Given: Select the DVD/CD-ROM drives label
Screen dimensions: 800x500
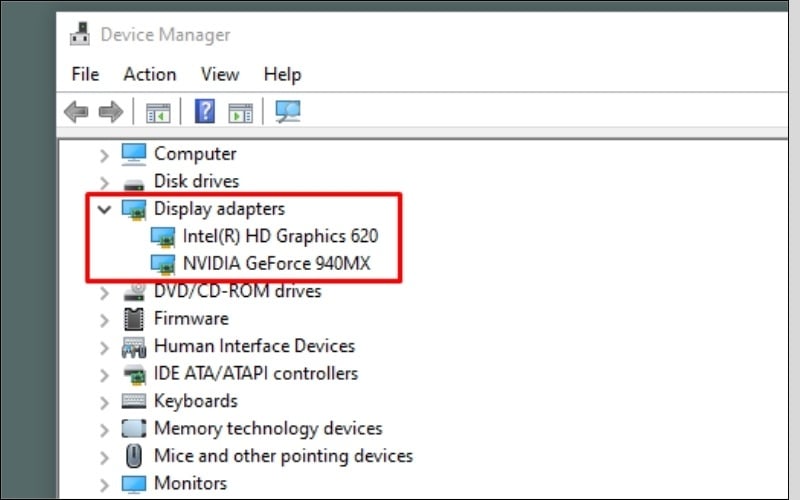Looking at the screenshot, I should [238, 291].
